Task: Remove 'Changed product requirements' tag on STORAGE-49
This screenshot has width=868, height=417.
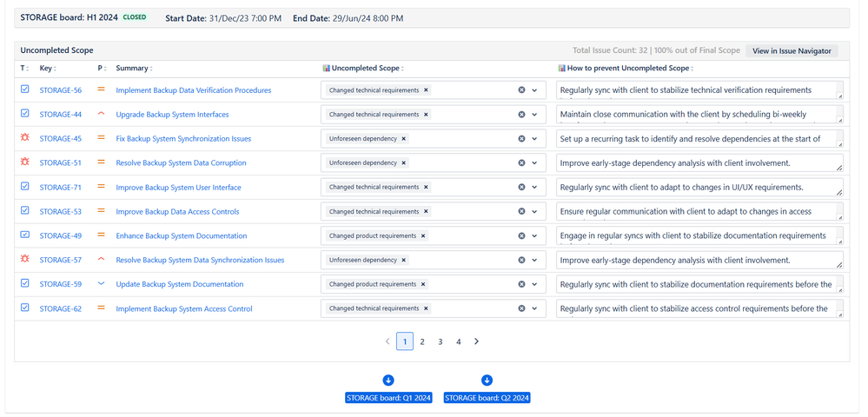Action: point(423,235)
